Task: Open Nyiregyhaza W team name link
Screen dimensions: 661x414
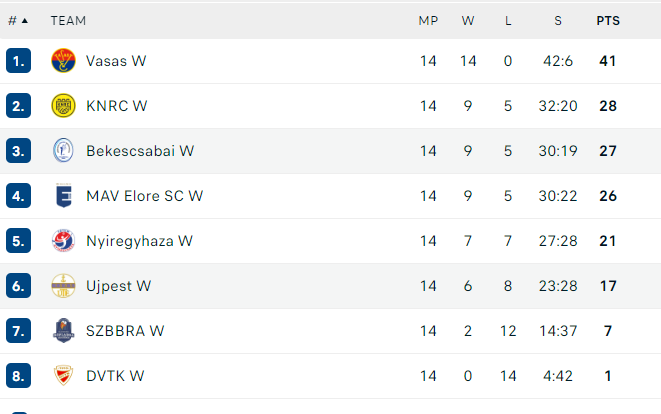Action: tap(139, 241)
